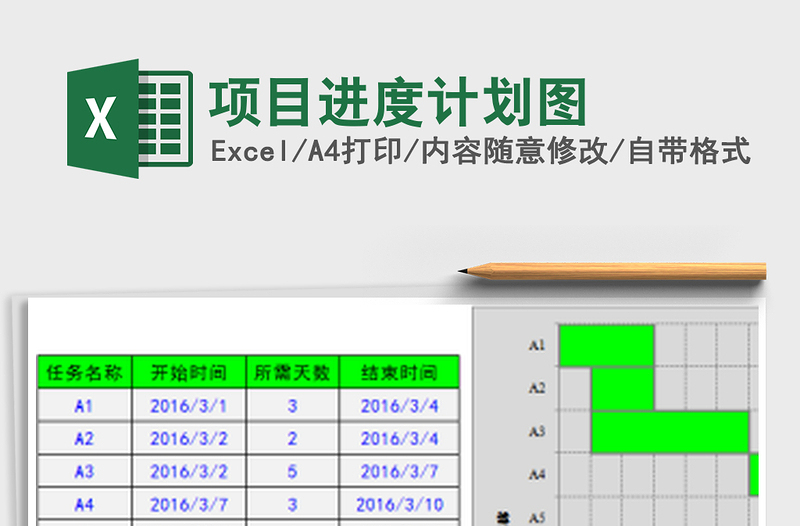The height and width of the screenshot is (526, 800).
Task: Click the A4 label on the chart axis
Action: (x=536, y=474)
